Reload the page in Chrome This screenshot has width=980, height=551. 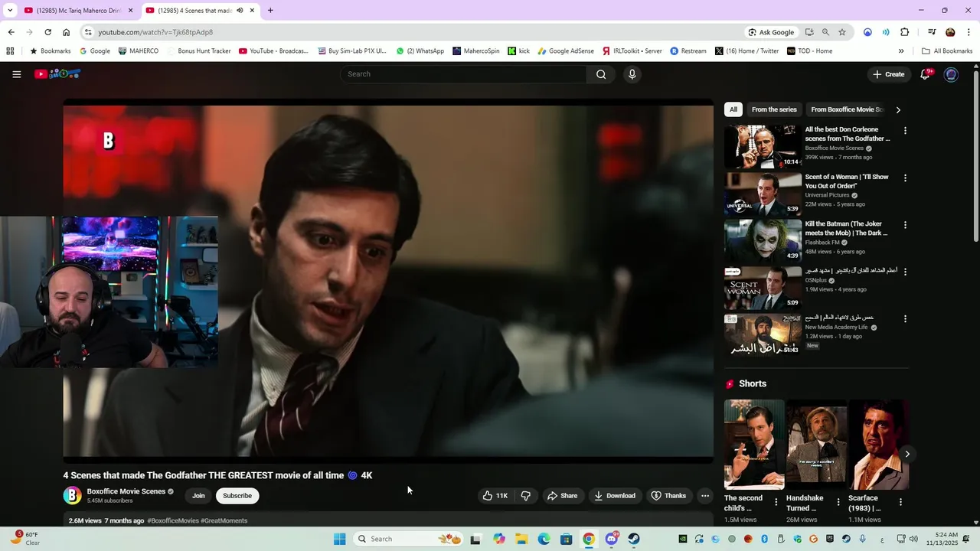(47, 32)
